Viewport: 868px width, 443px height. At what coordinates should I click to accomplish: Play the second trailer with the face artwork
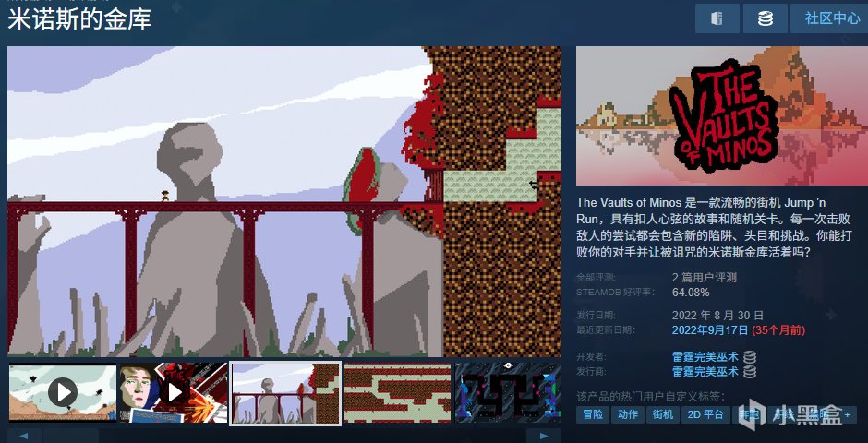point(174,392)
